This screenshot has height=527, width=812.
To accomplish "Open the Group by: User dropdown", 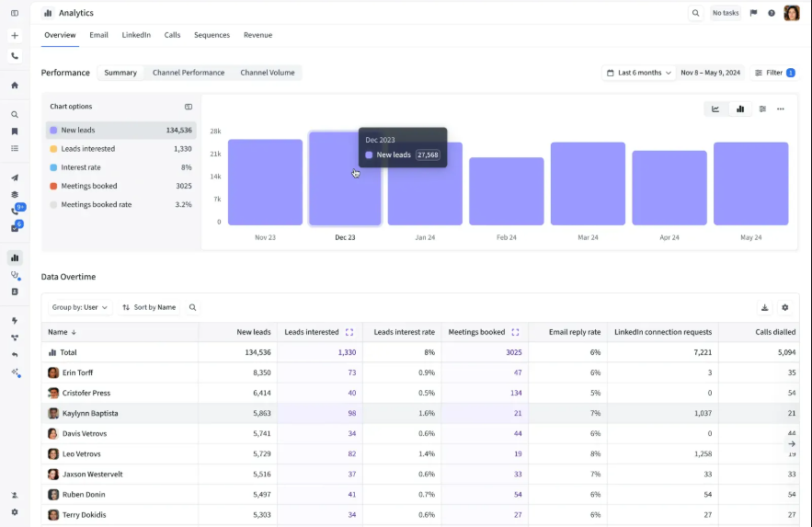I will click(80, 308).
